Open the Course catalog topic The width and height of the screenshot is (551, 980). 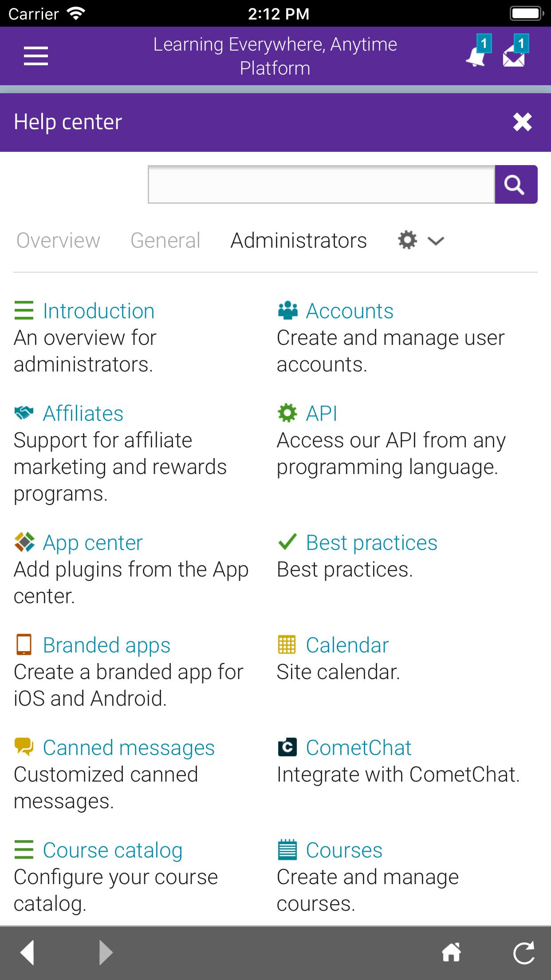(x=113, y=850)
